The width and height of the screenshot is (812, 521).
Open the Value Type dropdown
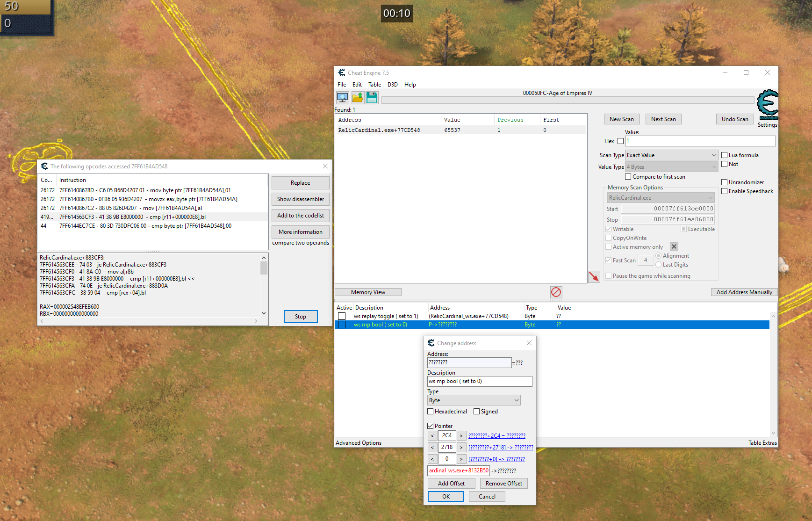pos(672,167)
